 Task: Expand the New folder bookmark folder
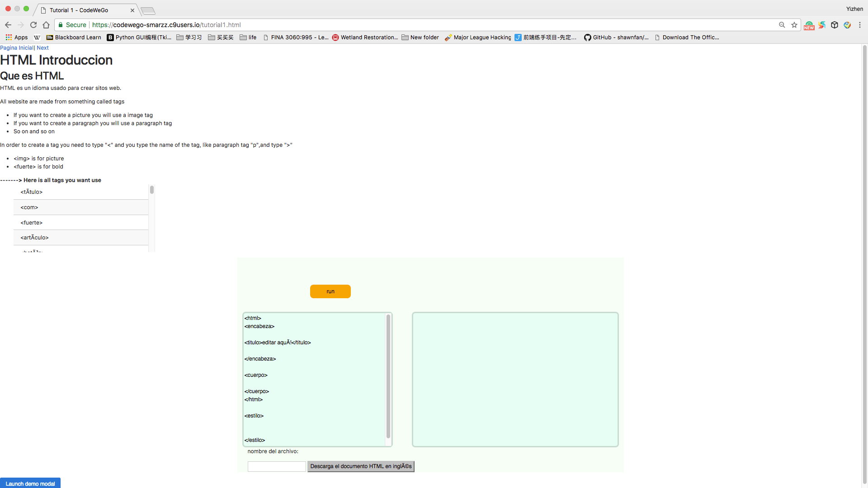pyautogui.click(x=420, y=38)
